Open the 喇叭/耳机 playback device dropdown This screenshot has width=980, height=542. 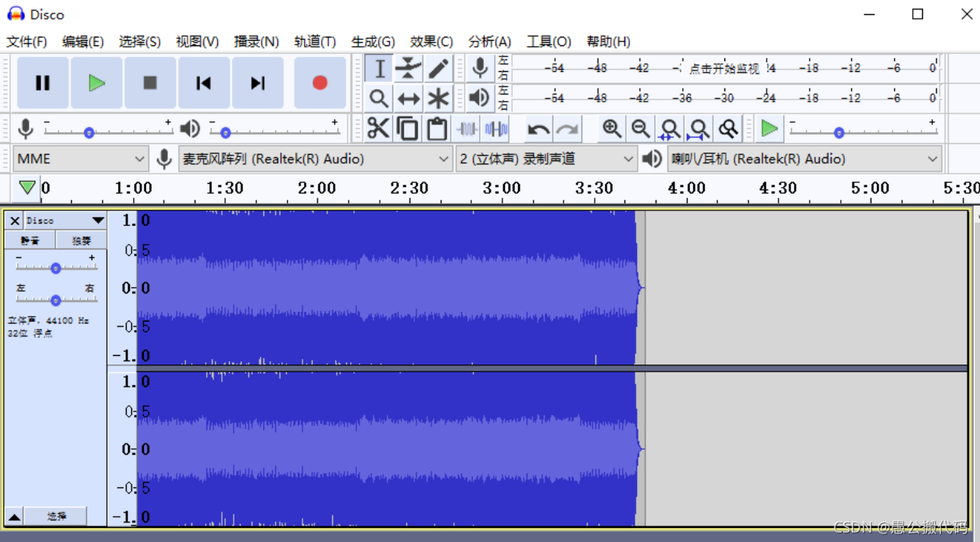click(x=804, y=159)
